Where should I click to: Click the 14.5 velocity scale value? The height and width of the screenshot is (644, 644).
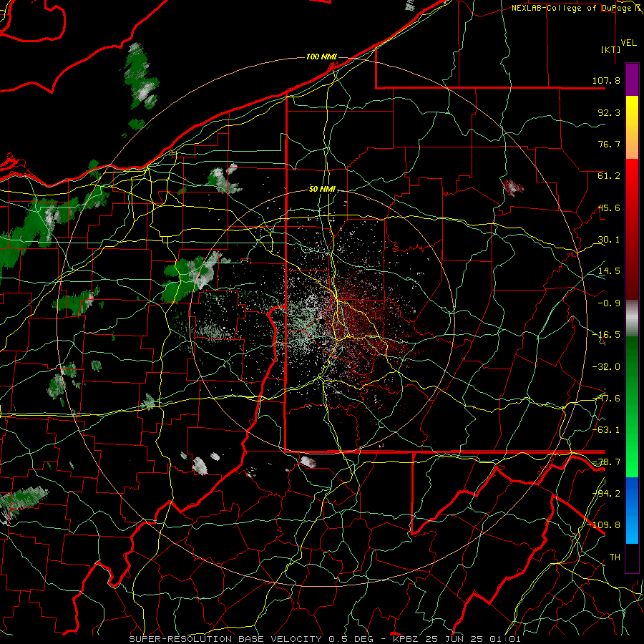coord(609,271)
